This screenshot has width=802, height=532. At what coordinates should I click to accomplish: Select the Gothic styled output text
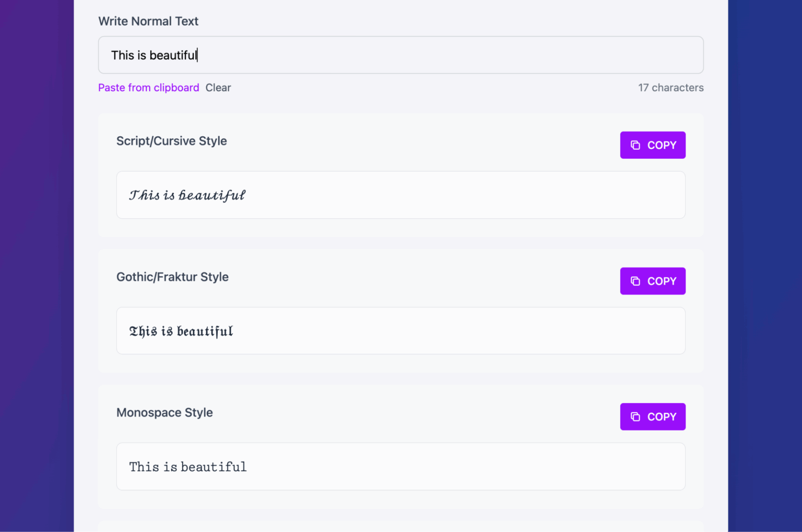181,330
